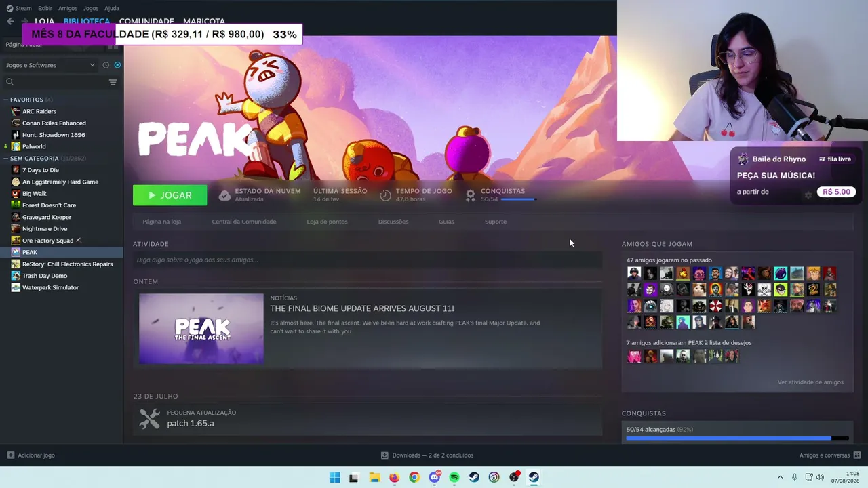The image size is (868, 488).
Task: Open the Exibir menu
Action: point(45,8)
